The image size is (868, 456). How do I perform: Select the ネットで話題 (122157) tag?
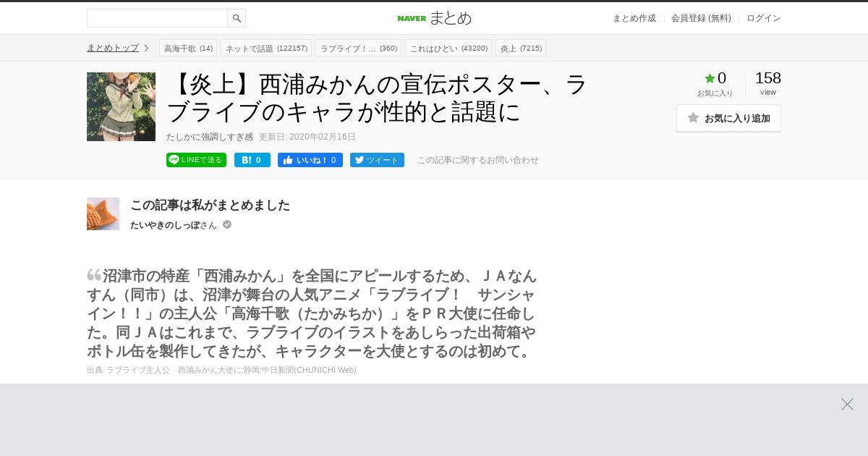[266, 48]
